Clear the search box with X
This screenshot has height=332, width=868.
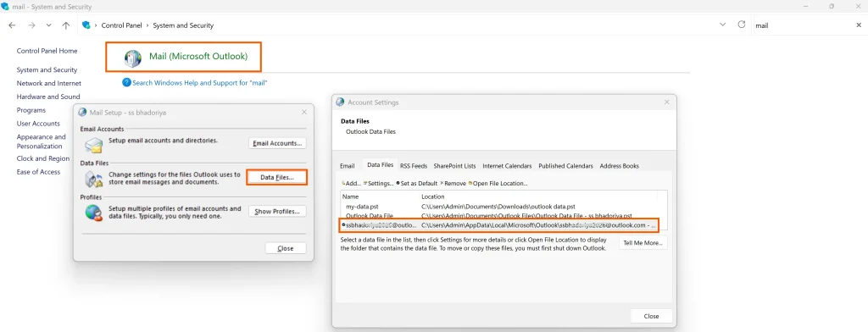859,25
